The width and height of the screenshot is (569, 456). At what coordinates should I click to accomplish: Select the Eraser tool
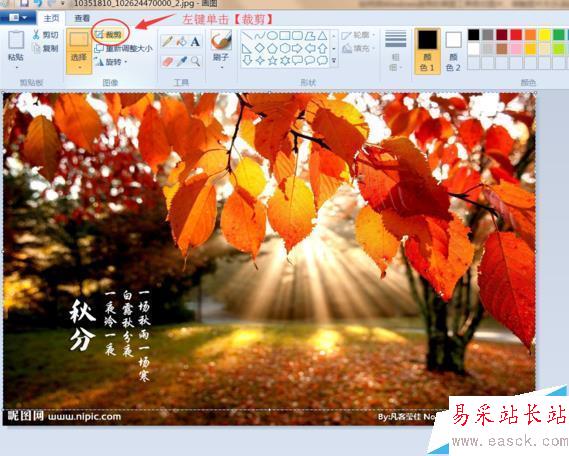167,61
